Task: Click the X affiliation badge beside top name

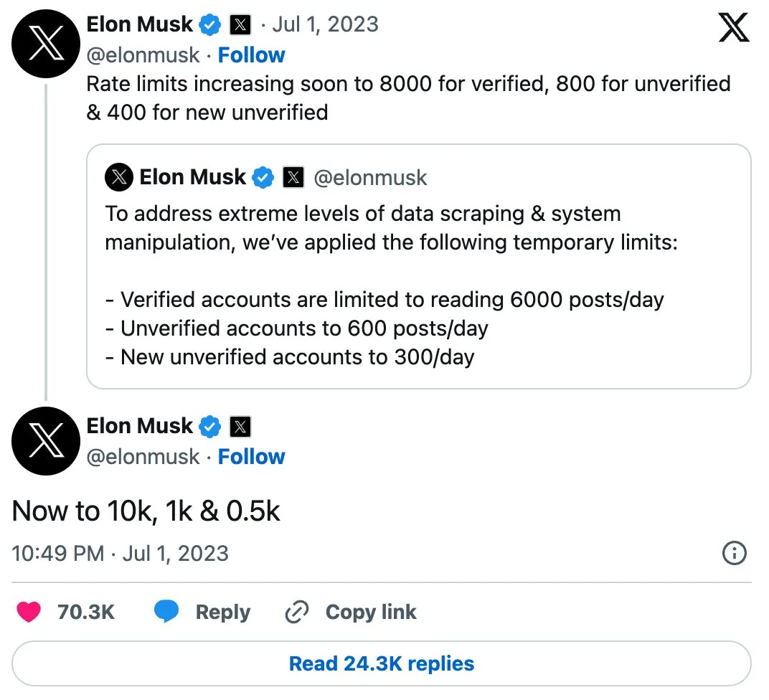Action: coord(240,25)
